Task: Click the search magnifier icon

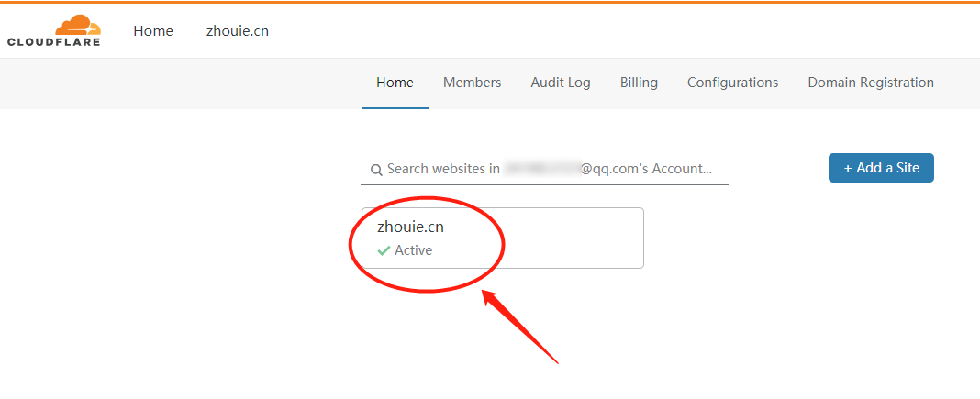Action: tap(376, 170)
